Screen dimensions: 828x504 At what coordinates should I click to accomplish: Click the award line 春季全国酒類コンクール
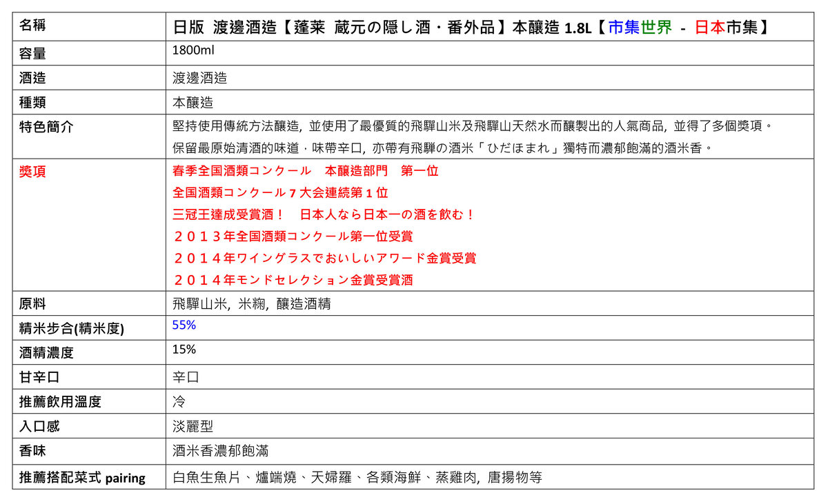pos(306,171)
